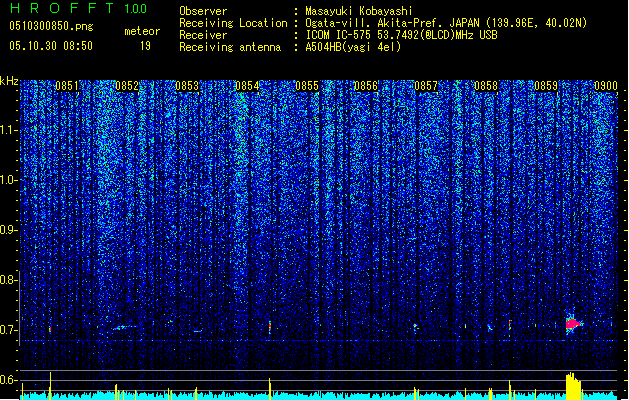629x400 pixels.
Task: Select observer name Masayuki Kobayashi
Action: (359, 11)
